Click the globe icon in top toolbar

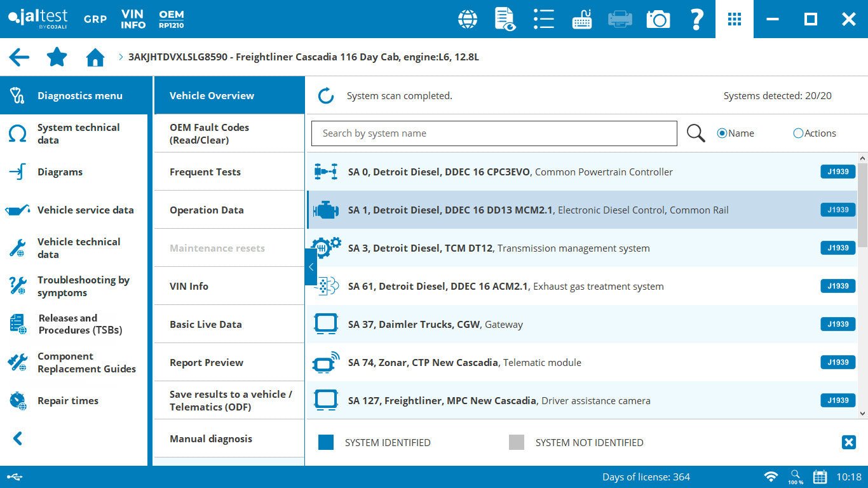(468, 19)
